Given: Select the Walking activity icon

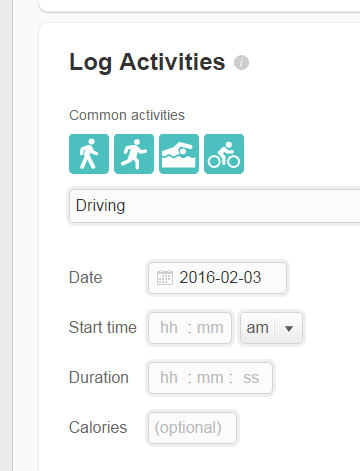Looking at the screenshot, I should point(89,154).
